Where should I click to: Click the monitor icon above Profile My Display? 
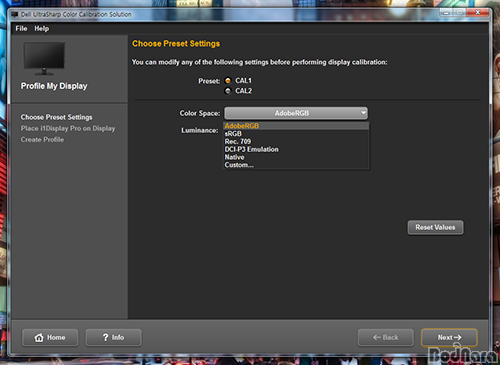44,59
